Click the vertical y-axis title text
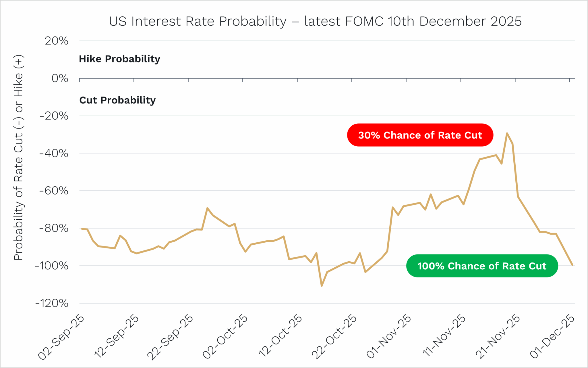Screen dimensions: 588x368 pyautogui.click(x=18, y=158)
